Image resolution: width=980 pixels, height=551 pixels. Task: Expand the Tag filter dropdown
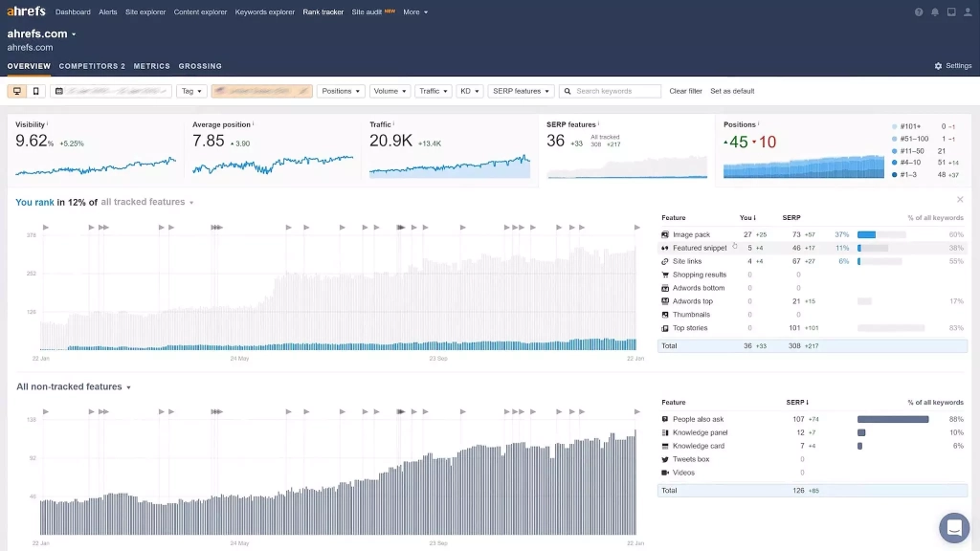191,91
